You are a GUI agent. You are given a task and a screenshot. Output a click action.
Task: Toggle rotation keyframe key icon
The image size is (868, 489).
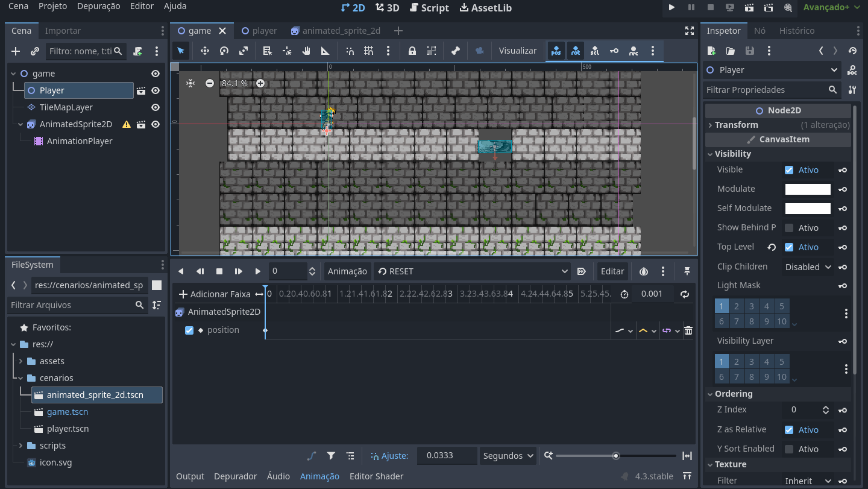pos(576,51)
